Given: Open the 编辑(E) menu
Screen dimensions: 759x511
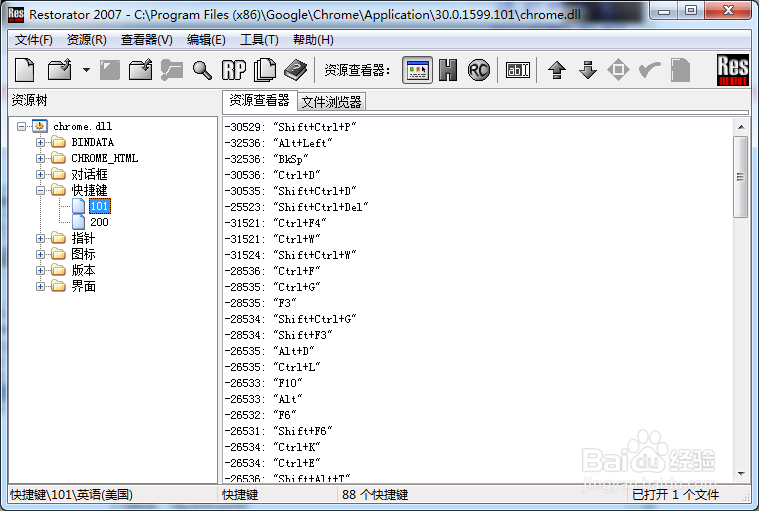Looking at the screenshot, I should (206, 40).
